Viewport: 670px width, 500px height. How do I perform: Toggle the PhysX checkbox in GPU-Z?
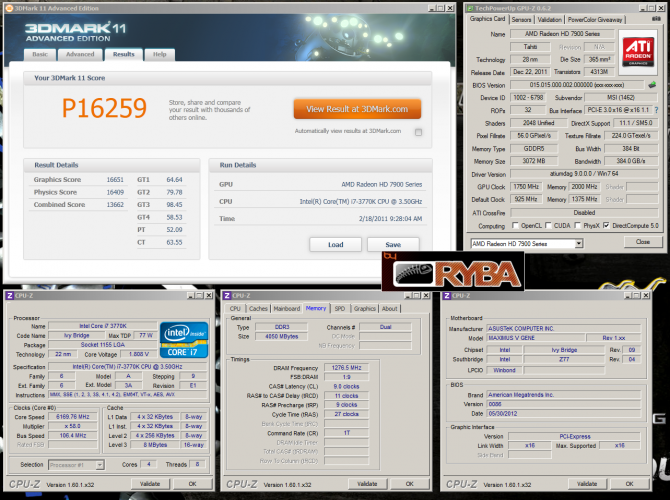click(x=578, y=225)
